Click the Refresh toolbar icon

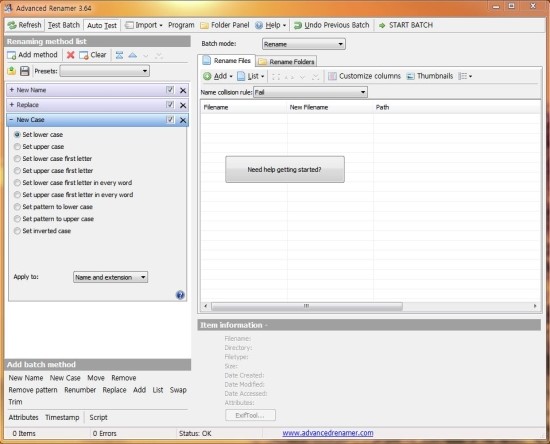[x=12, y=25]
